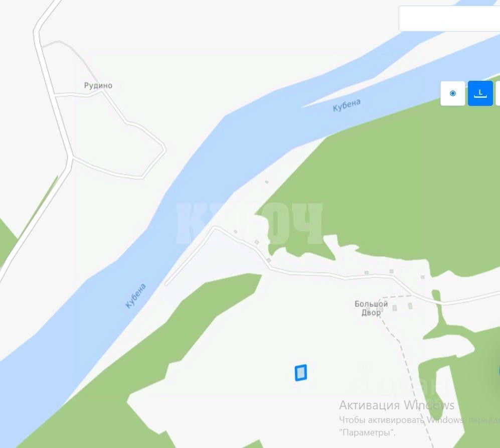Click the building marker at the road's southern kink

click(269, 260)
